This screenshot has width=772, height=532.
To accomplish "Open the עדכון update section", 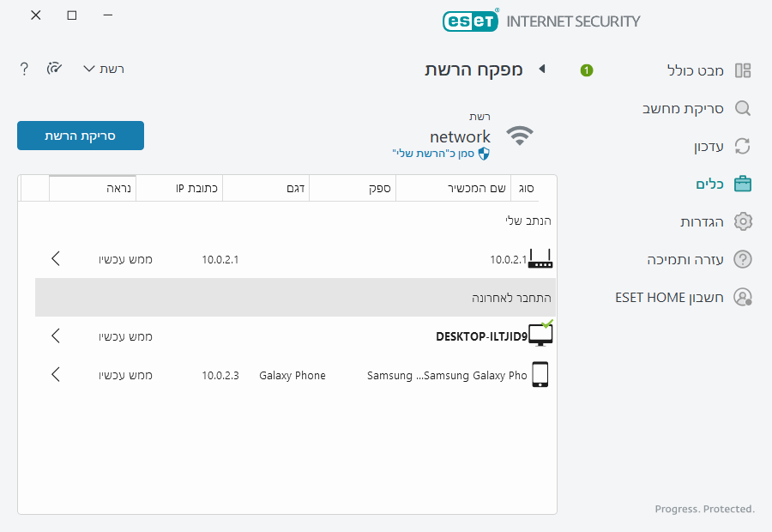I will pos(709,146).
